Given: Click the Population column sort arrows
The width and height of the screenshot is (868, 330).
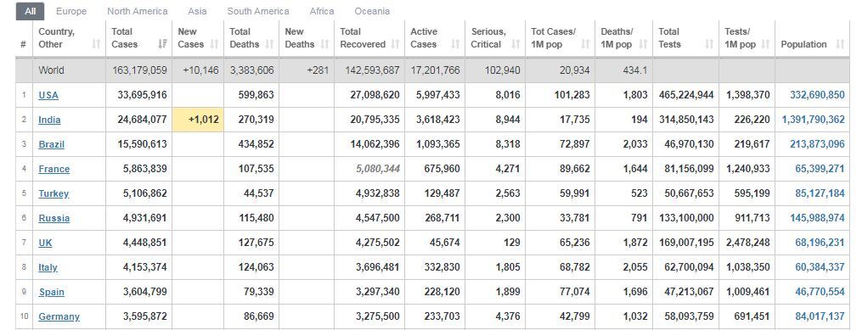Looking at the screenshot, I should click(840, 44).
